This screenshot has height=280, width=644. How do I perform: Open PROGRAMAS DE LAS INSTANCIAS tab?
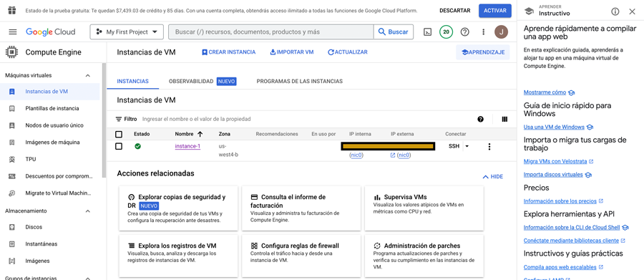coord(299,82)
